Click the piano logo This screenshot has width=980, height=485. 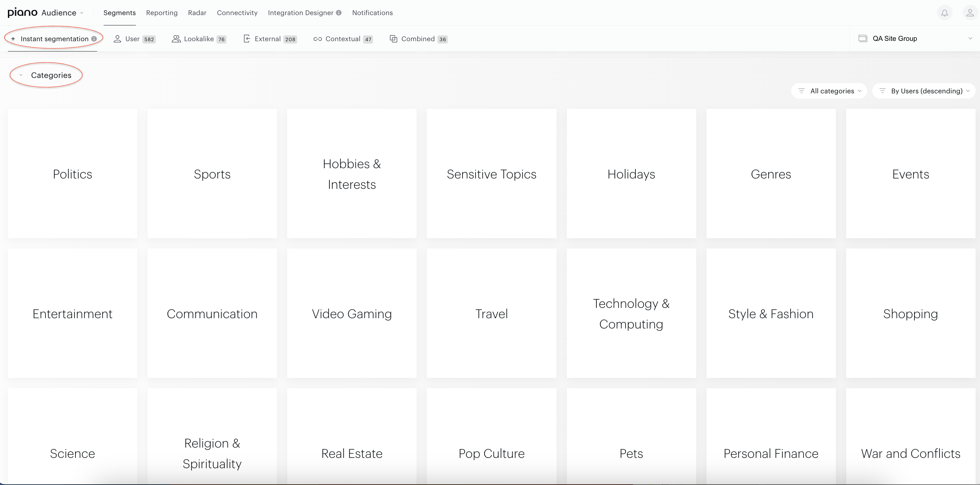22,13
